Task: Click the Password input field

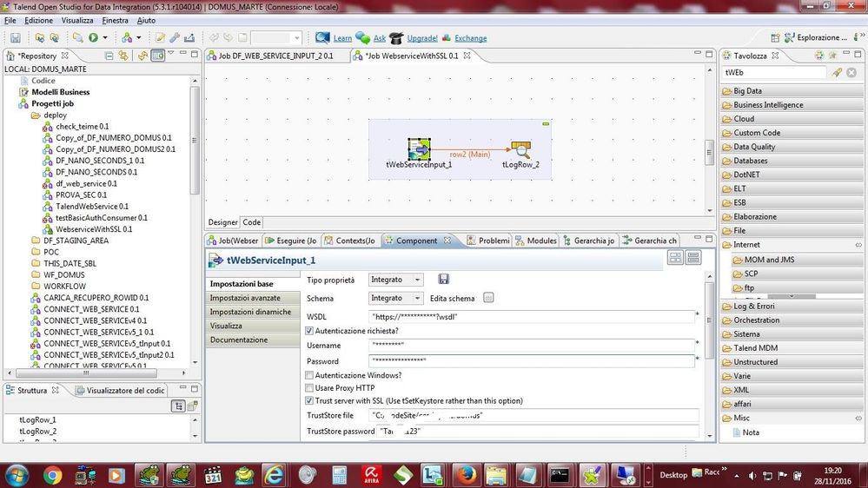Action: 532,360
